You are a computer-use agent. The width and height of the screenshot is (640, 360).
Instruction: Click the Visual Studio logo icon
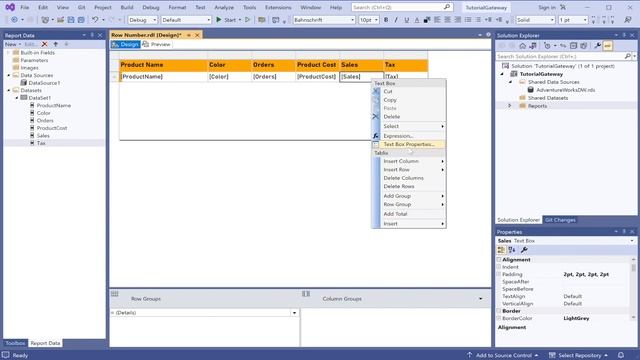point(10,7)
